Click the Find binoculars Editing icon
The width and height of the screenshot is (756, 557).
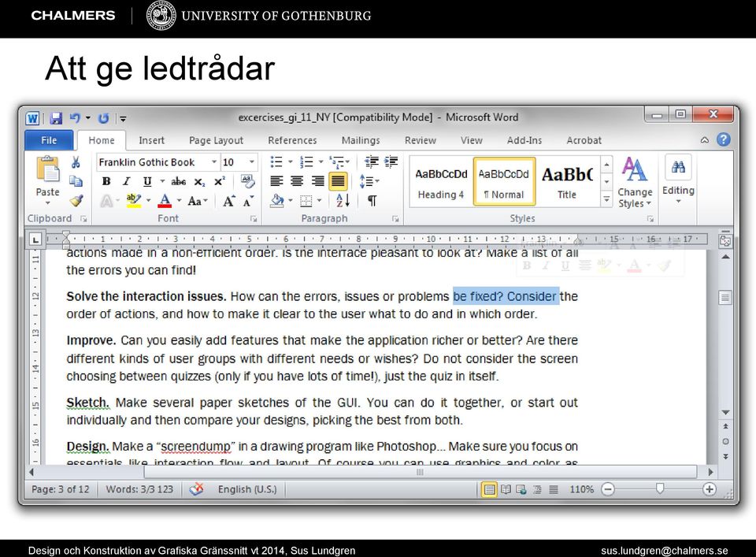tap(678, 167)
